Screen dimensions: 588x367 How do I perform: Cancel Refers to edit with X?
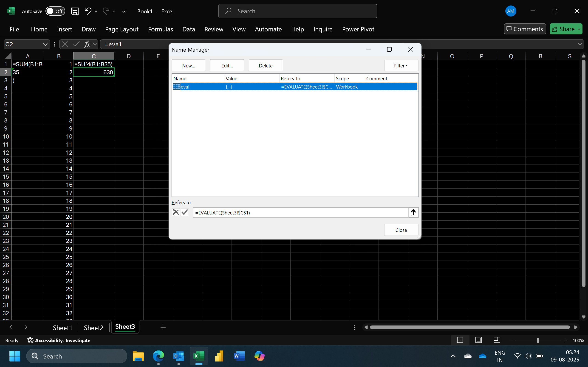pyautogui.click(x=176, y=212)
